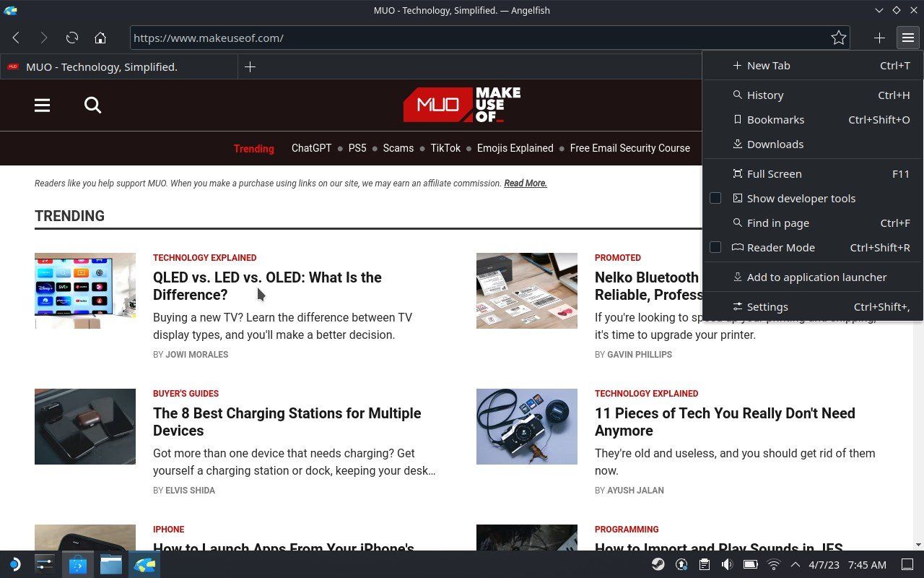Go to MUO home via the logo
Image resolution: width=924 pixels, height=578 pixels.
click(x=462, y=105)
